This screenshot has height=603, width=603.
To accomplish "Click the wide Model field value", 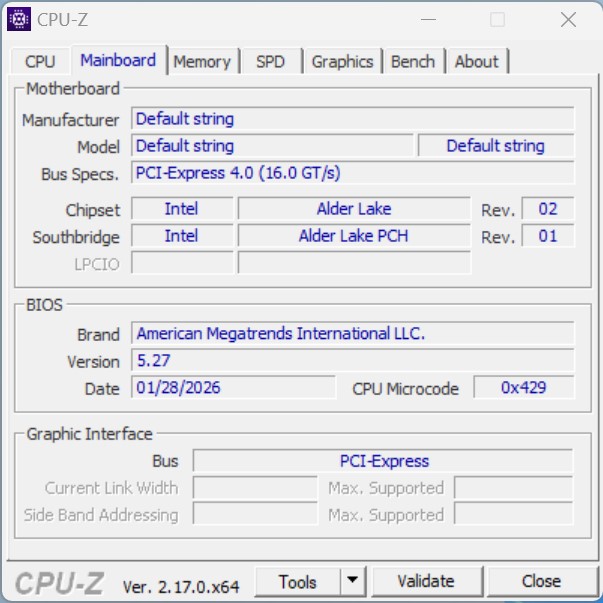I will click(272, 146).
